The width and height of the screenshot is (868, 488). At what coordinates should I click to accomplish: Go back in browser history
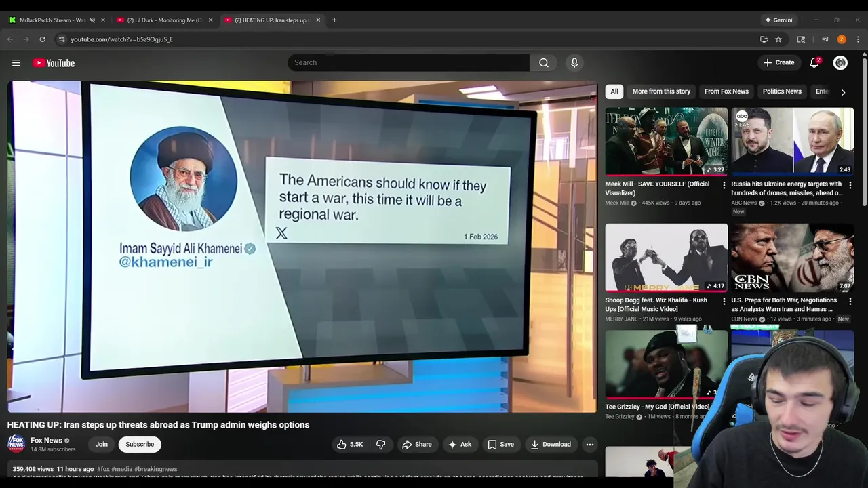(x=10, y=39)
